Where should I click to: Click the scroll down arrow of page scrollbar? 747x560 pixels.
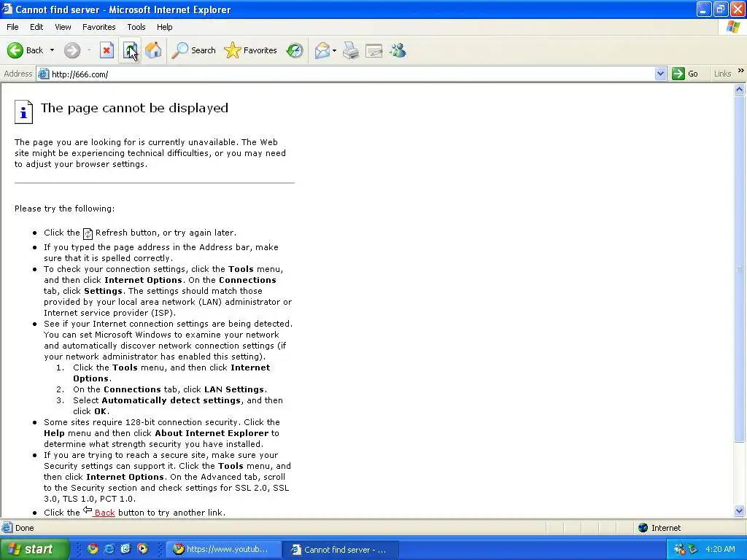740,511
